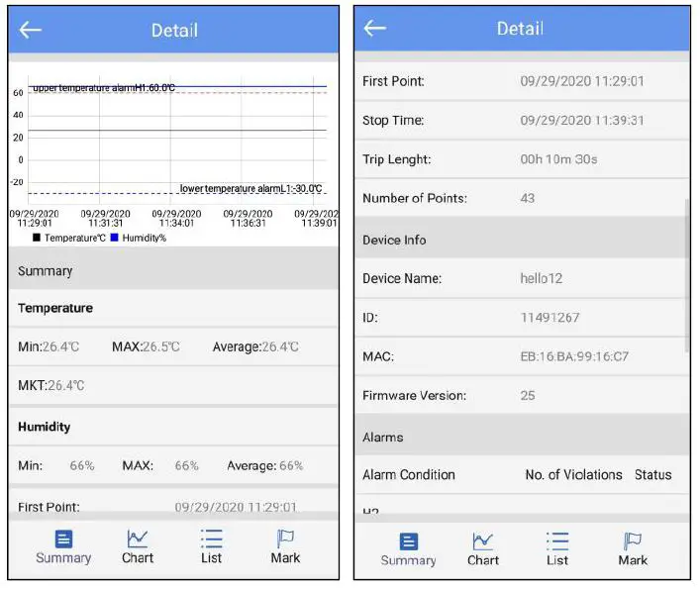
Task: Go back using right screen arrow
Action: (374, 28)
